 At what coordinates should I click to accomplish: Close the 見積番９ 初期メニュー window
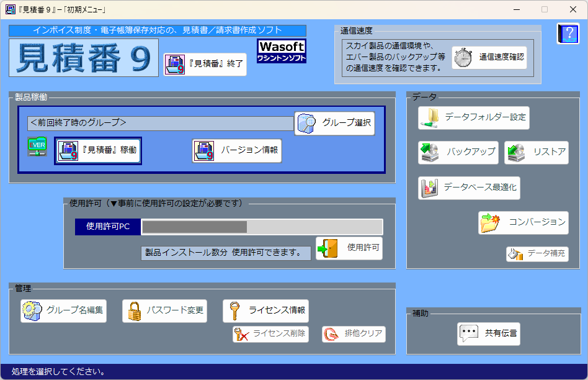pos(573,9)
